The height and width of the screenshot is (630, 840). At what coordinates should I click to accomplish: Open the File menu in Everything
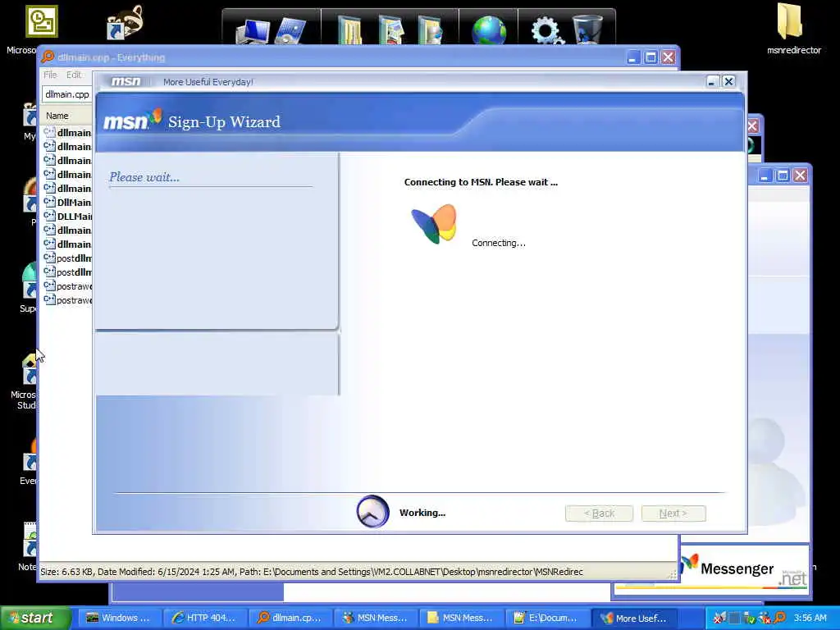[x=50, y=75]
